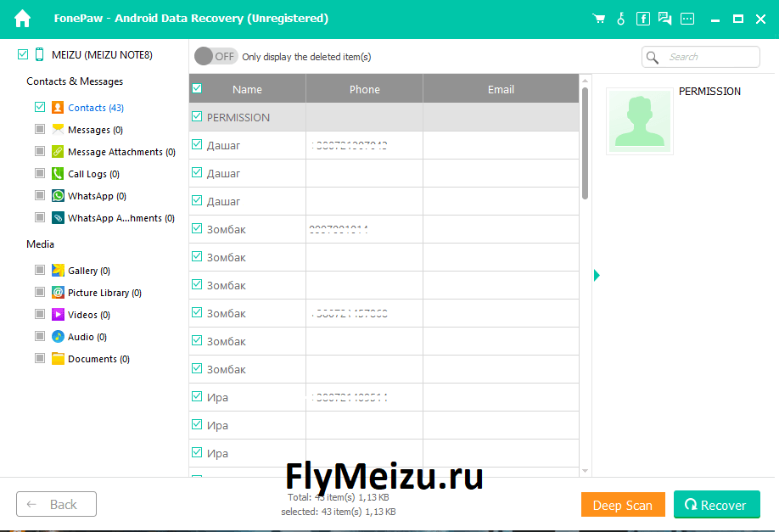This screenshot has height=532, width=779.
Task: Sort by the Email column header
Action: point(501,89)
